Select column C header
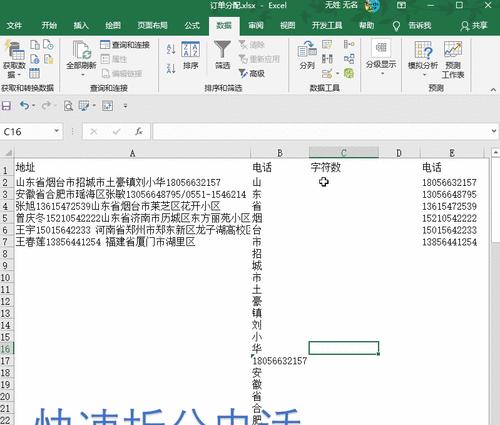 [x=344, y=153]
